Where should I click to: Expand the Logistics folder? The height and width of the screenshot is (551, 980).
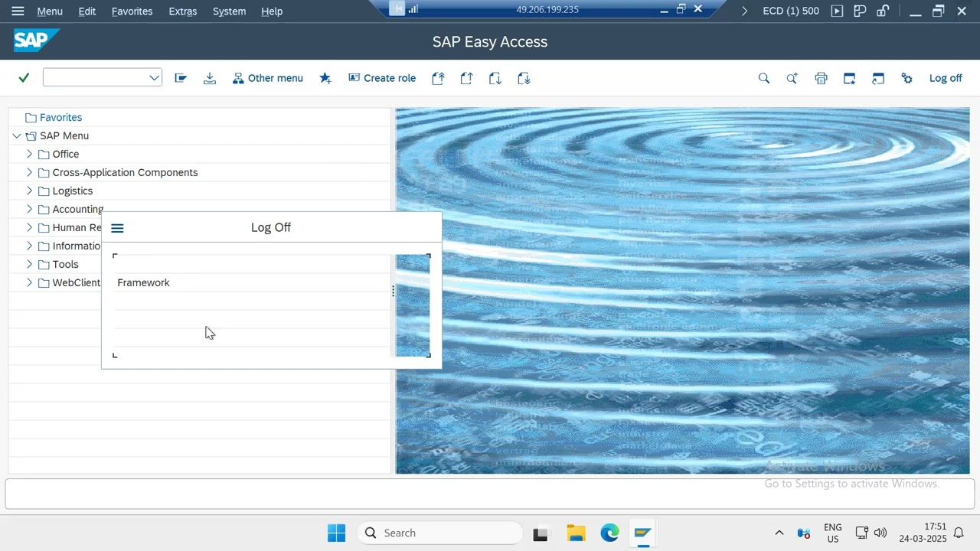click(x=29, y=191)
